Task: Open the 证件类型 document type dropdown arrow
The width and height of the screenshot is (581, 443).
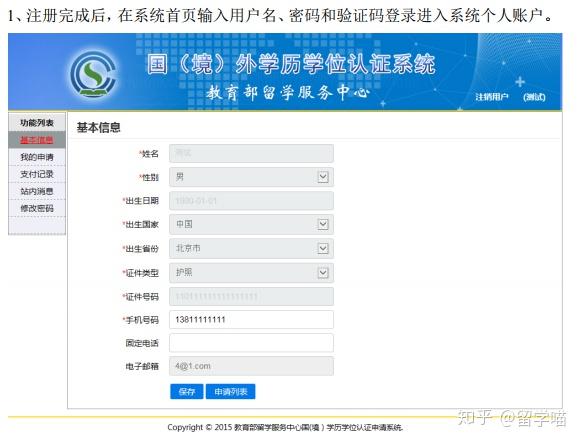Action: (x=323, y=273)
